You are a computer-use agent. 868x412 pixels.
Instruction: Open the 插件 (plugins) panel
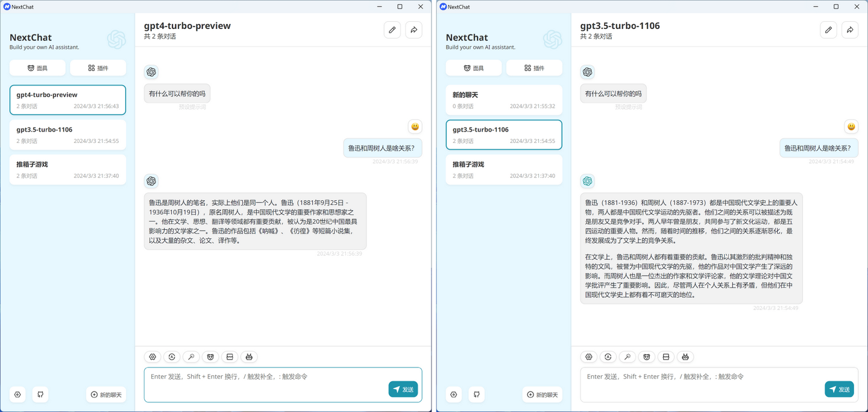point(98,68)
